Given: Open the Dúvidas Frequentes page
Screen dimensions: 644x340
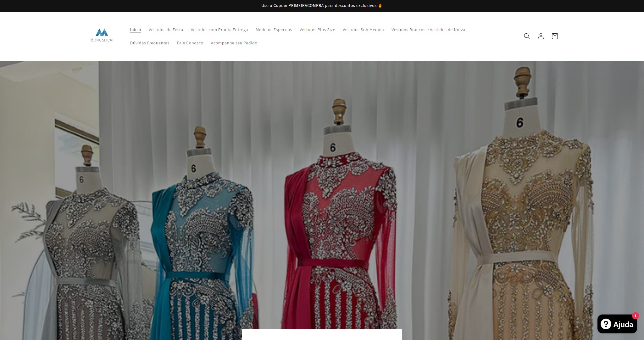Looking at the screenshot, I should 150,43.
